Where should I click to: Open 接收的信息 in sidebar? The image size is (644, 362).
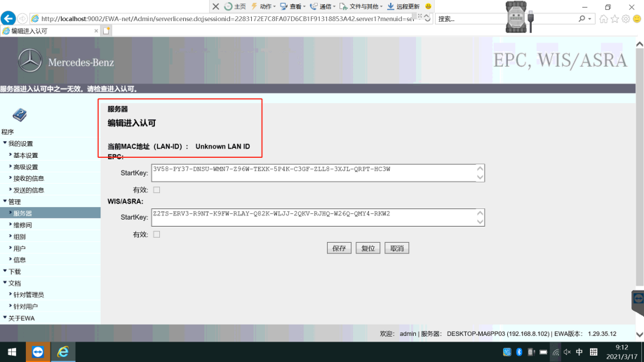(x=28, y=178)
